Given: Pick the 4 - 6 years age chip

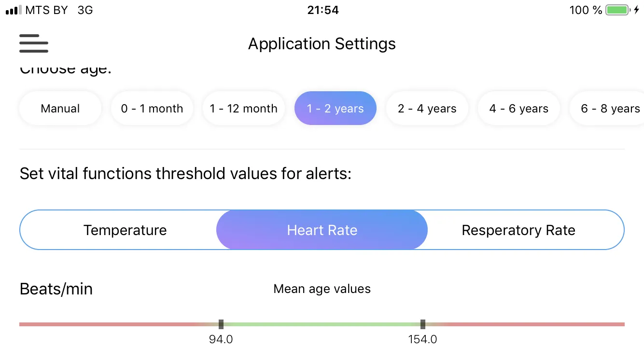Looking at the screenshot, I should pyautogui.click(x=519, y=109).
